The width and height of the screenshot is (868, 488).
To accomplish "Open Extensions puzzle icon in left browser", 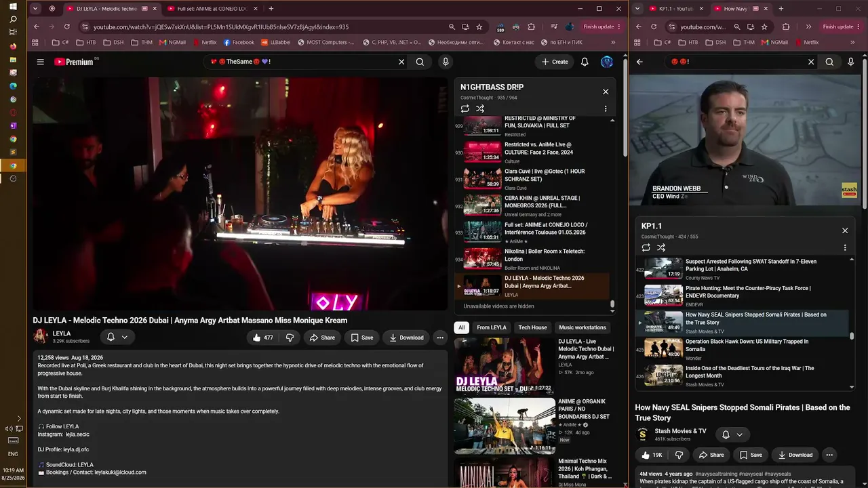I will tap(531, 26).
